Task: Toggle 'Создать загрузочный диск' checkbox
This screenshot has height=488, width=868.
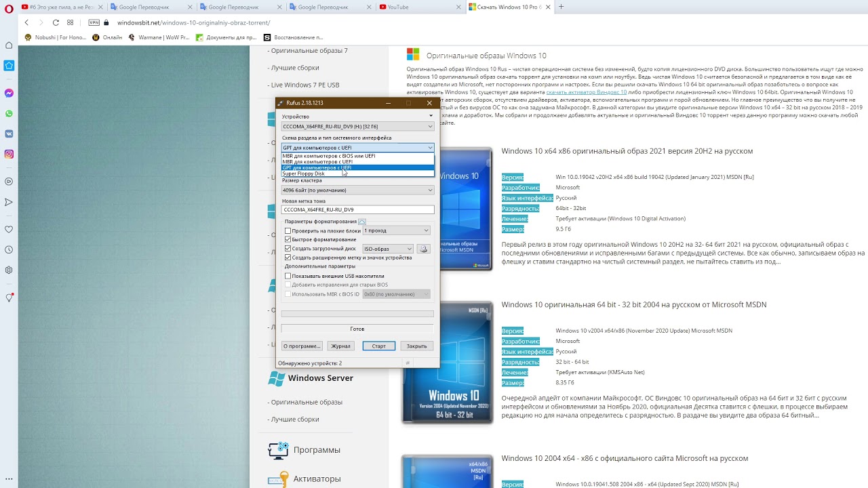Action: click(288, 249)
